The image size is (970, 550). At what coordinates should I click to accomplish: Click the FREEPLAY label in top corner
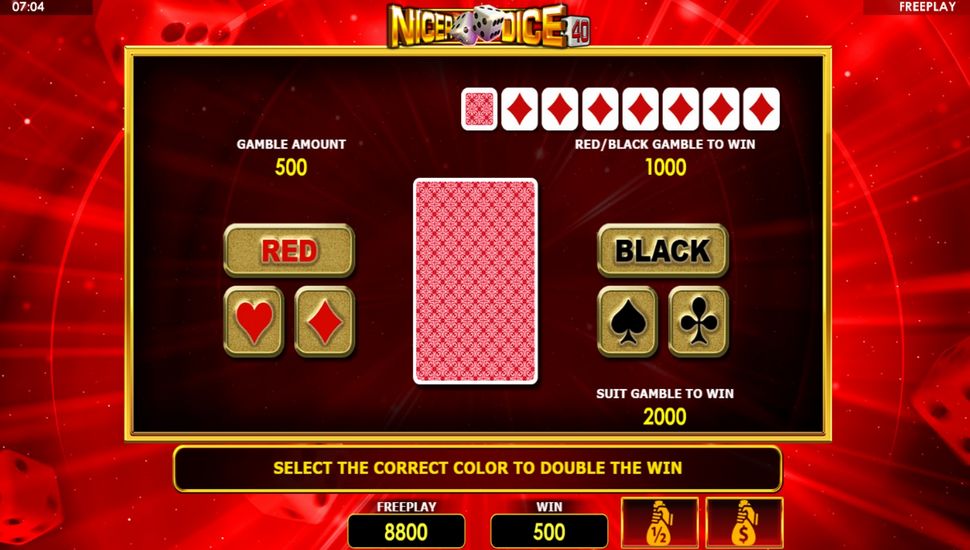click(x=927, y=7)
